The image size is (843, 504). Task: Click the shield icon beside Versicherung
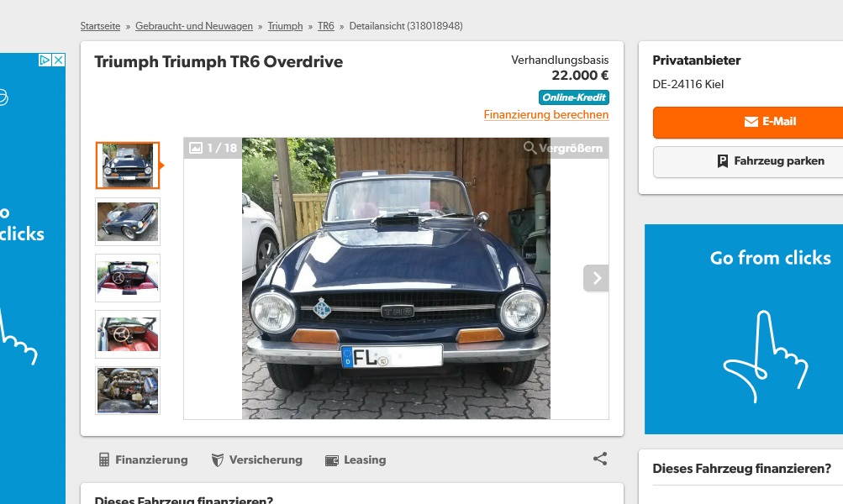(x=217, y=460)
